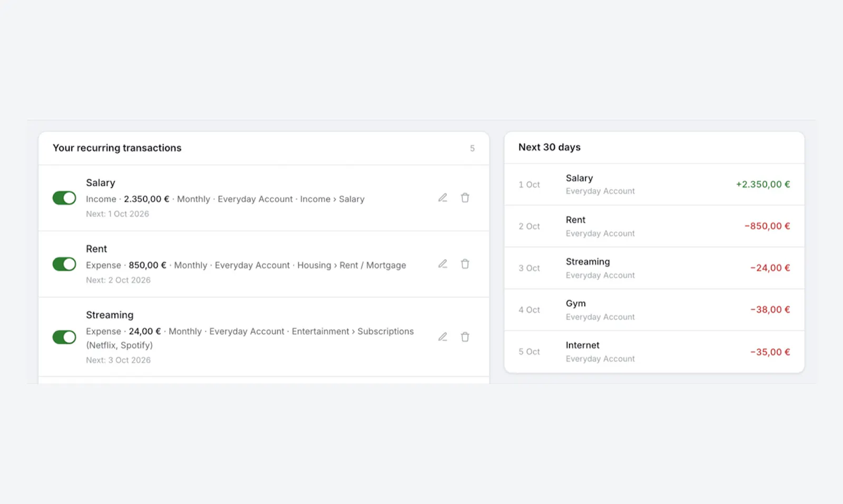Viewport: 843px width, 504px height.
Task: Edit the Streaming recurring transaction
Action: (x=443, y=337)
